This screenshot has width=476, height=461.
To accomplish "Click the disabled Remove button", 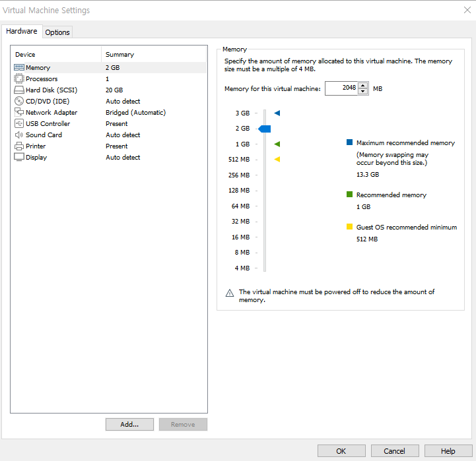I will pos(183,424).
